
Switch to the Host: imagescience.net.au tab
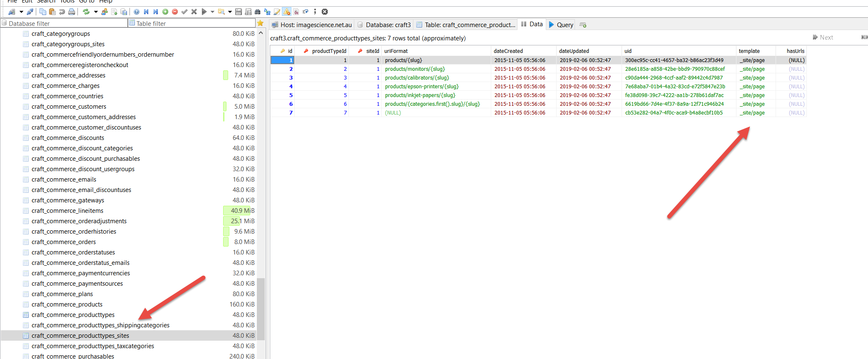pyautogui.click(x=312, y=25)
